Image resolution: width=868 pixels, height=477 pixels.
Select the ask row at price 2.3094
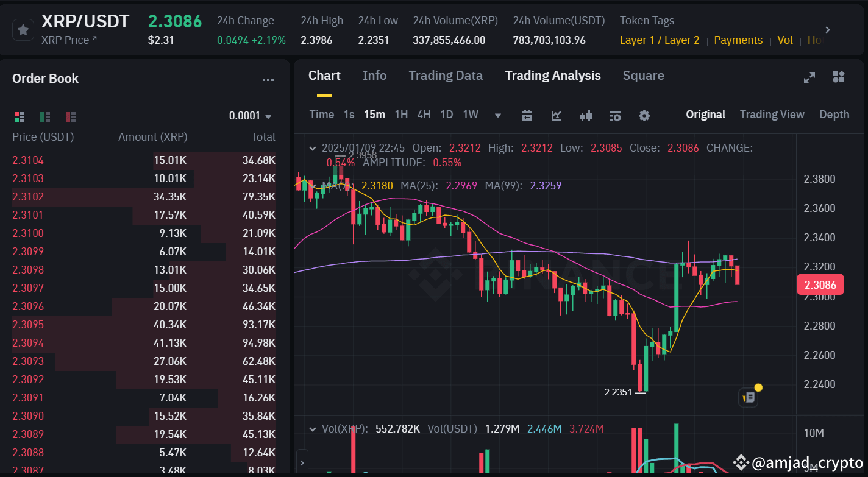tap(144, 343)
